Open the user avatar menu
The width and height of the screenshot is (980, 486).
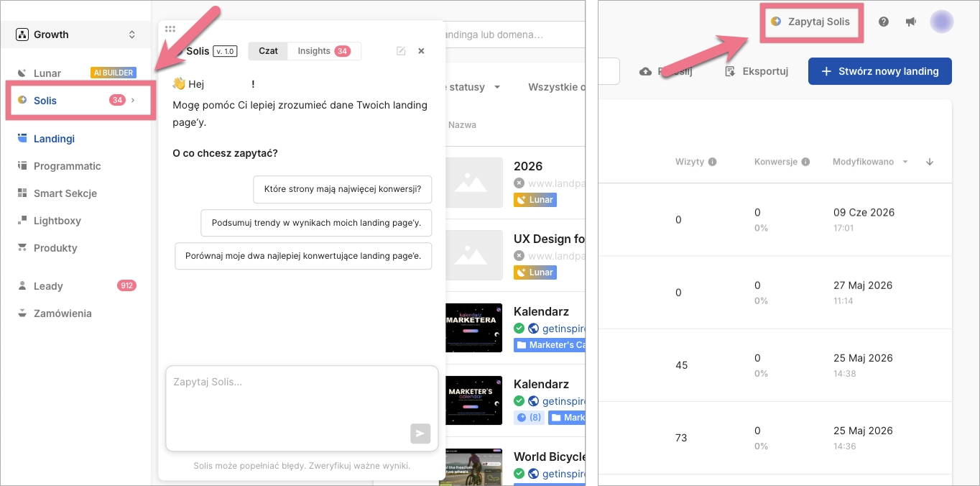coord(942,22)
